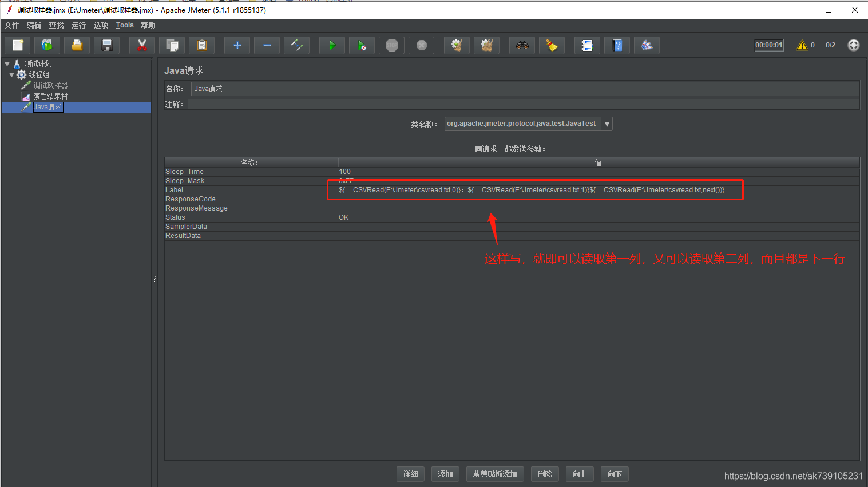Click the 删除 button

[545, 474]
